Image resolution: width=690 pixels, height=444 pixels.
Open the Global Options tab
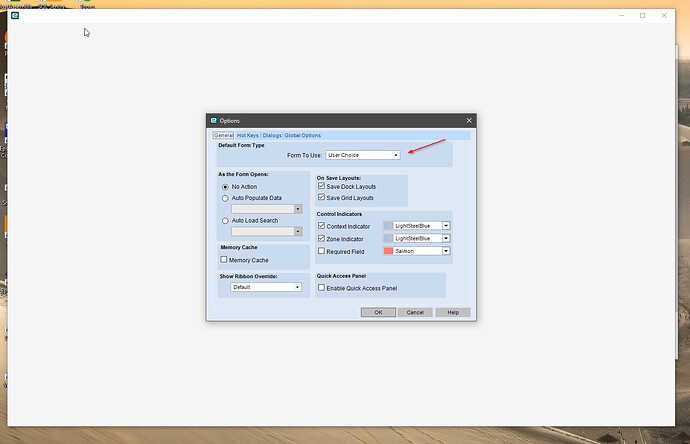pos(303,136)
